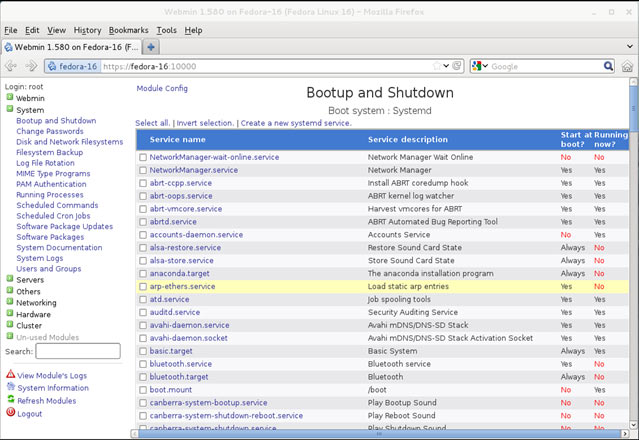Viewport: 639px width, 440px height.
Task: Check the abrt-ccpp.service checkbox
Action: [x=143, y=183]
